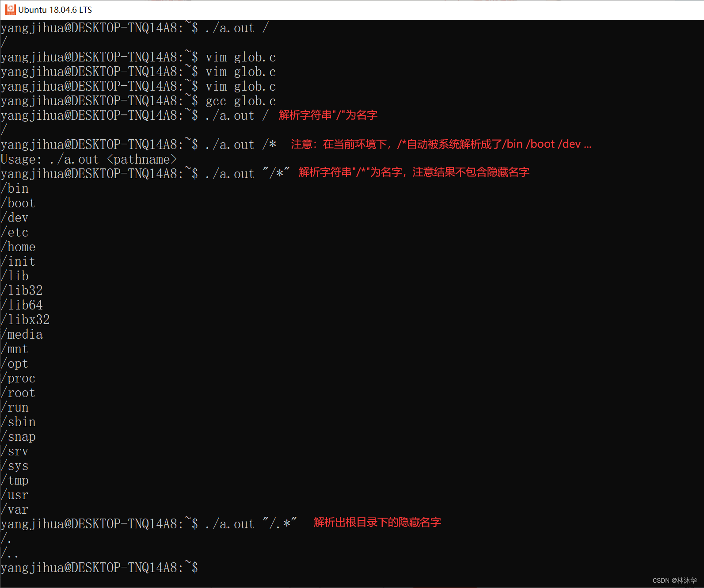Viewport: 704px width, 588px height.
Task: Click the /boot output line
Action: click(18, 203)
